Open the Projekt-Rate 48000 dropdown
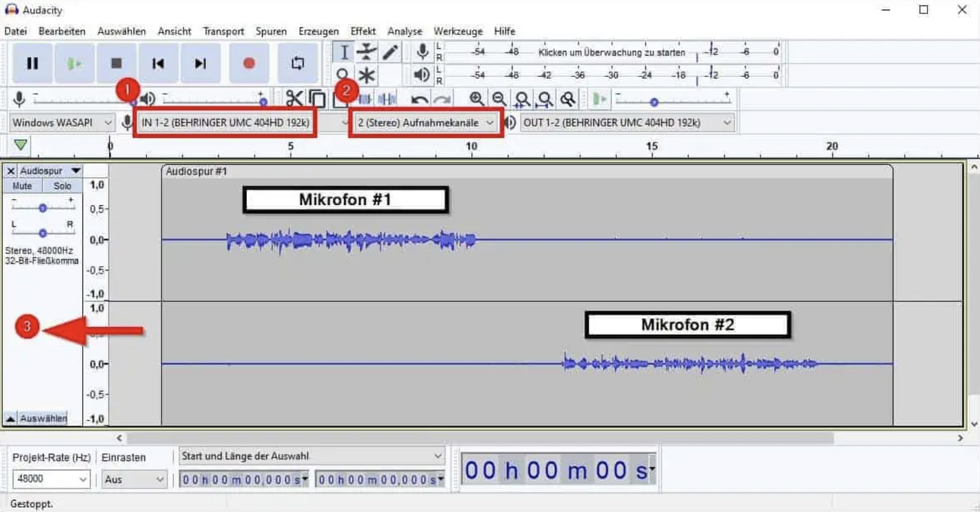Image resolution: width=980 pixels, height=512 pixels. pos(51,479)
